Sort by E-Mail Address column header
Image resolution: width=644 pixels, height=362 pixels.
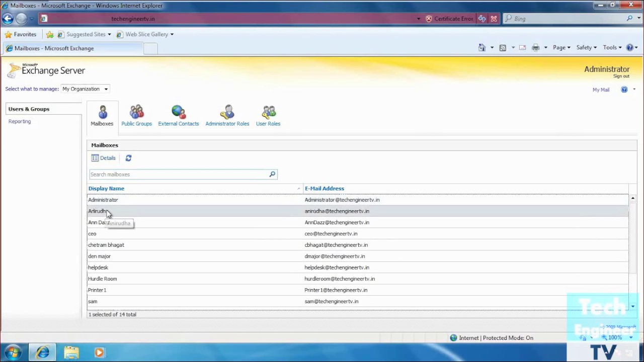click(325, 189)
